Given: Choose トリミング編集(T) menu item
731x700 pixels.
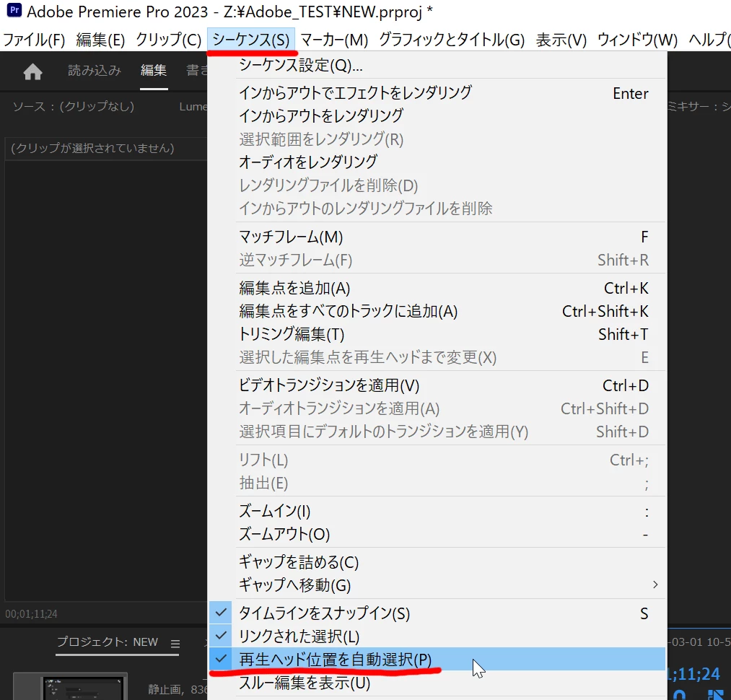Looking at the screenshot, I should (x=437, y=334).
